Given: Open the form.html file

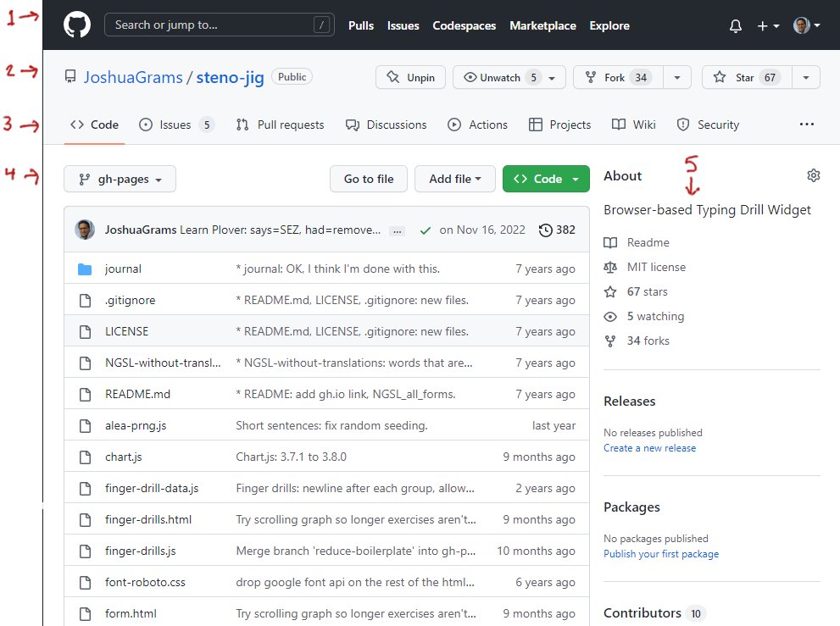Looking at the screenshot, I should coord(131,613).
